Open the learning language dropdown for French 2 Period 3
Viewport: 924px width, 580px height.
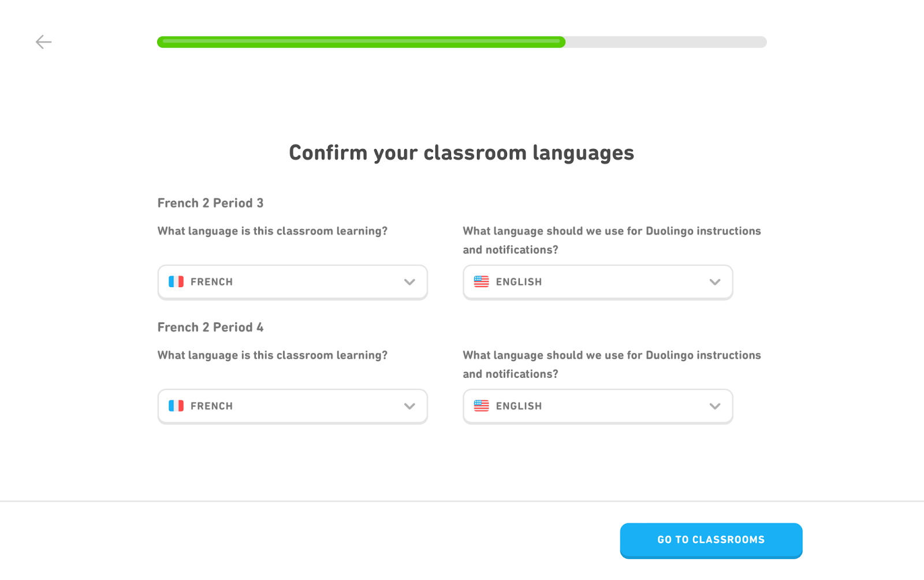292,282
